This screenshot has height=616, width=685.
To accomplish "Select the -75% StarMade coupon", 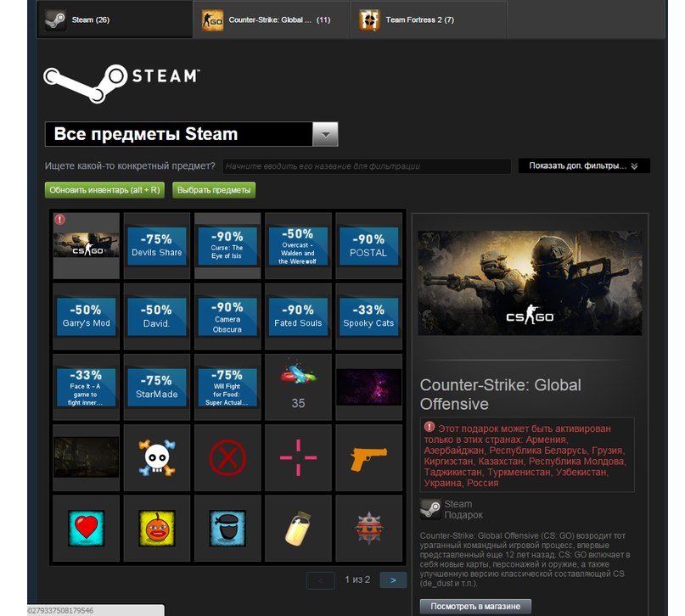I will [157, 387].
